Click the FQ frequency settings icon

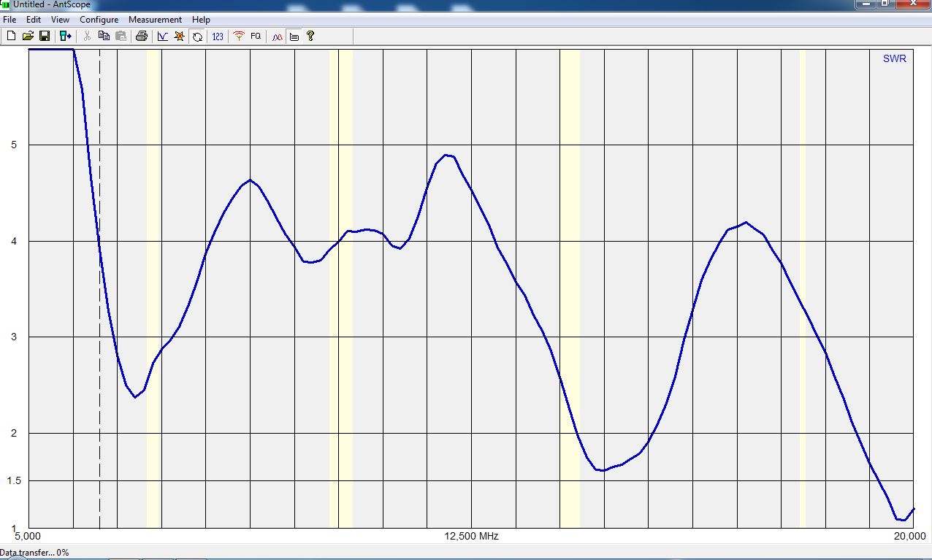coord(256,36)
